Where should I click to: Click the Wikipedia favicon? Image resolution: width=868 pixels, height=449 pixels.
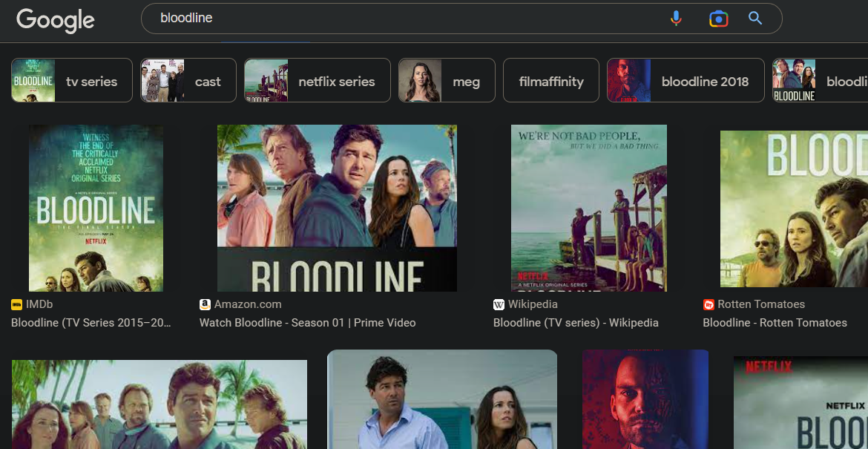499,304
